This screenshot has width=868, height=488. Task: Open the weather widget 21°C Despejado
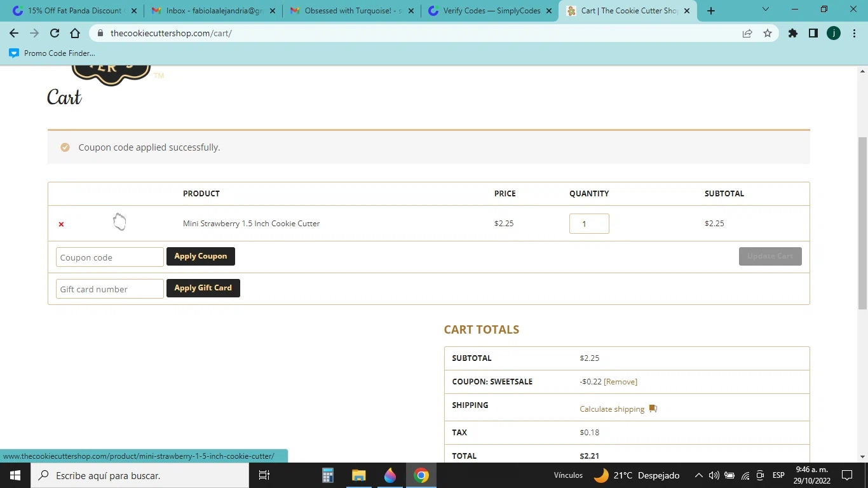tap(637, 475)
